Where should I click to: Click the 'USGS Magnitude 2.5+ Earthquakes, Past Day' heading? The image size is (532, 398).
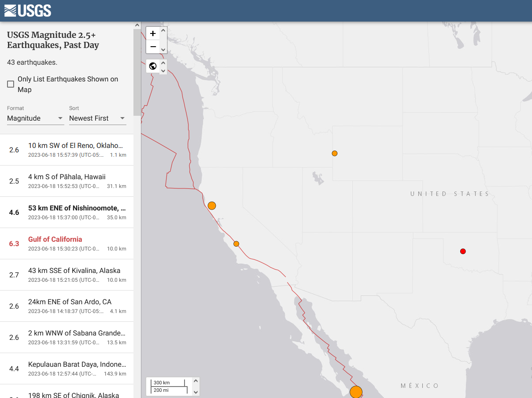click(x=53, y=40)
